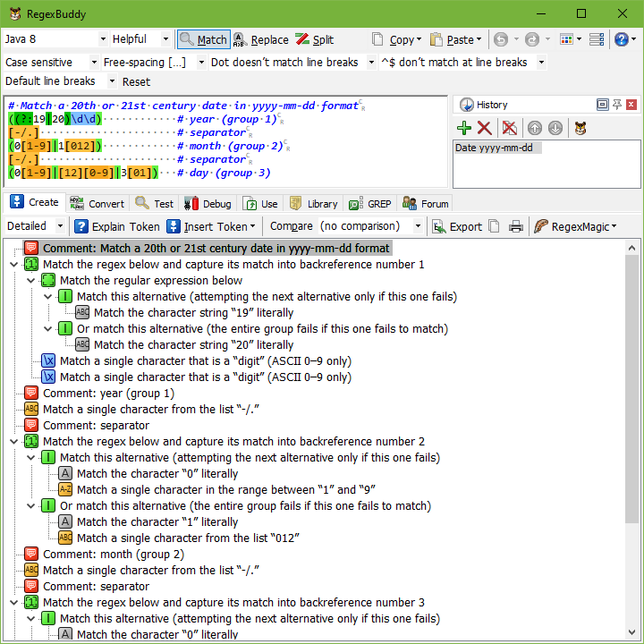Viewport: 644px width, 644px height.
Task: Switch to Match mode
Action: 204,39
